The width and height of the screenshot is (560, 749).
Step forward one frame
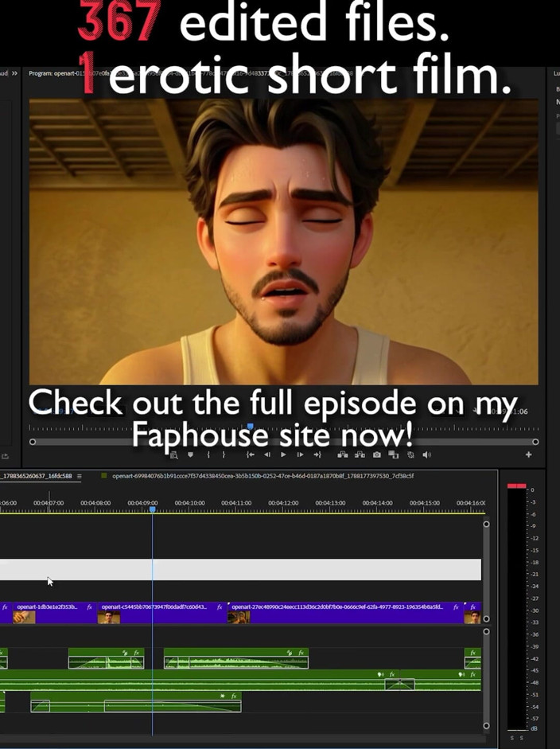pos(300,454)
